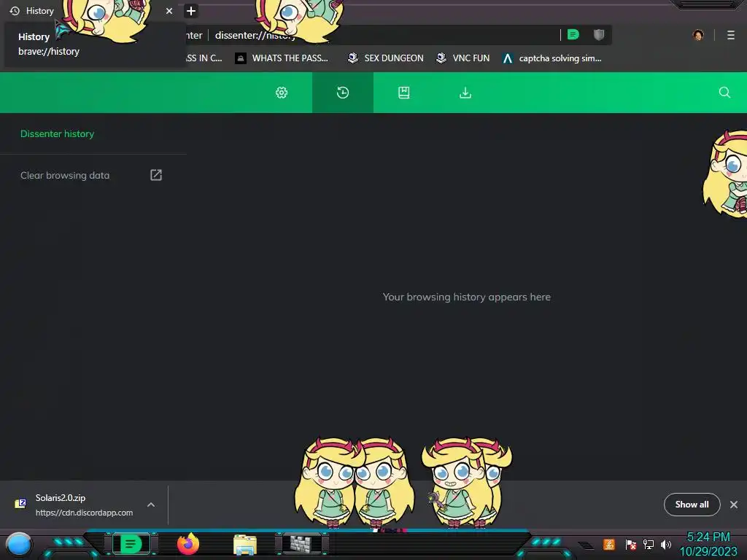Click the dissenter:// address bar field

381,35
